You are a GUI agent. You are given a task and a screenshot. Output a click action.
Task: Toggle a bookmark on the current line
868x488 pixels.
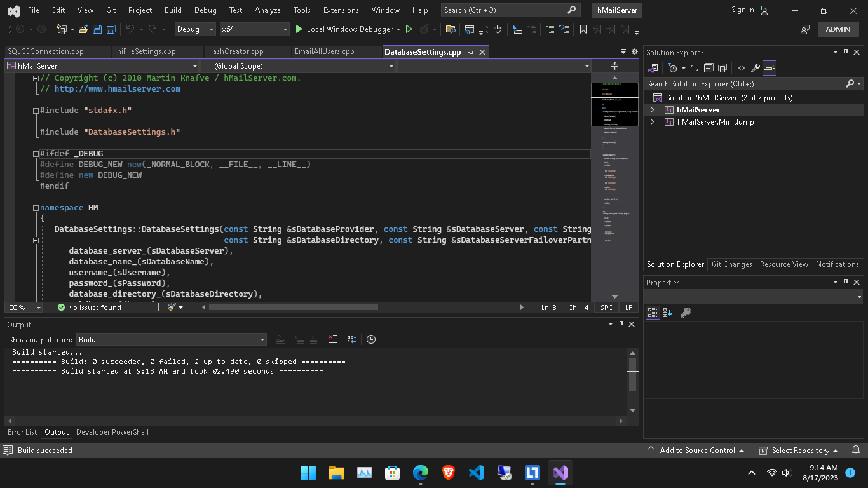click(583, 29)
